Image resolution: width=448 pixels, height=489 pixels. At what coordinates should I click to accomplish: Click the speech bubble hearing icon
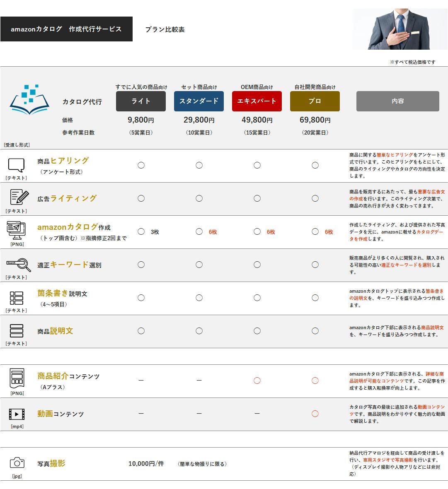point(17,165)
